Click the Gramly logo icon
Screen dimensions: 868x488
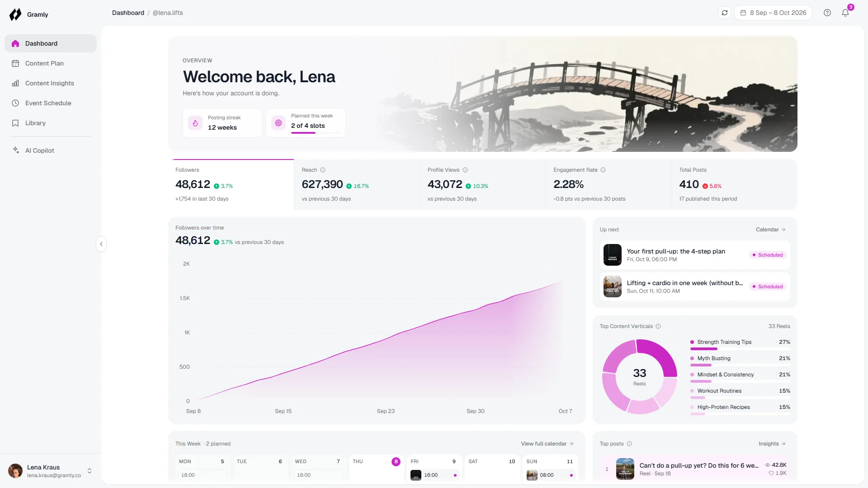(15, 14)
